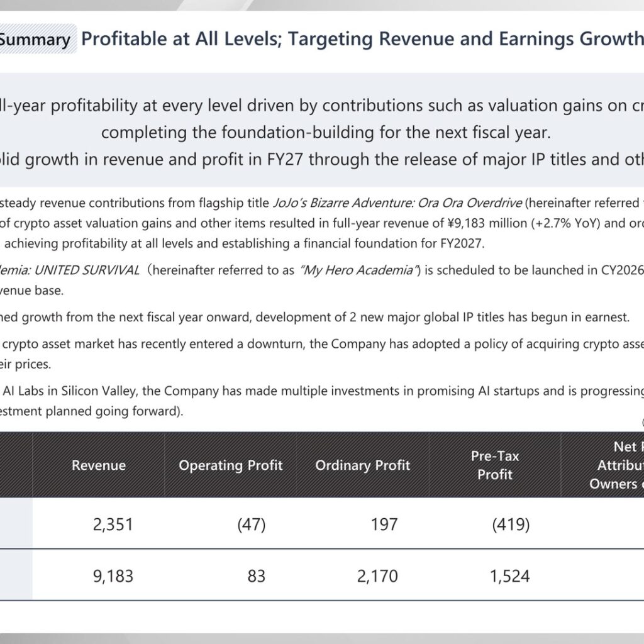
Task: Click operating profit value 83
Action: 257,576
